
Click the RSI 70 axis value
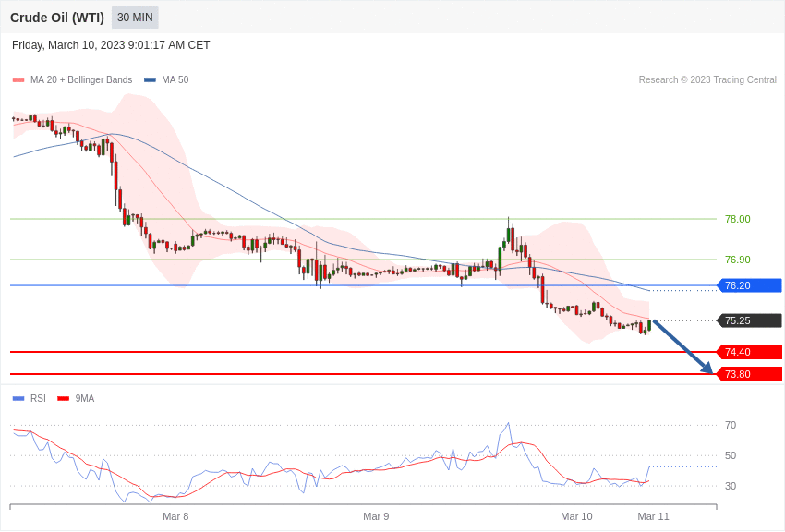tap(731, 426)
